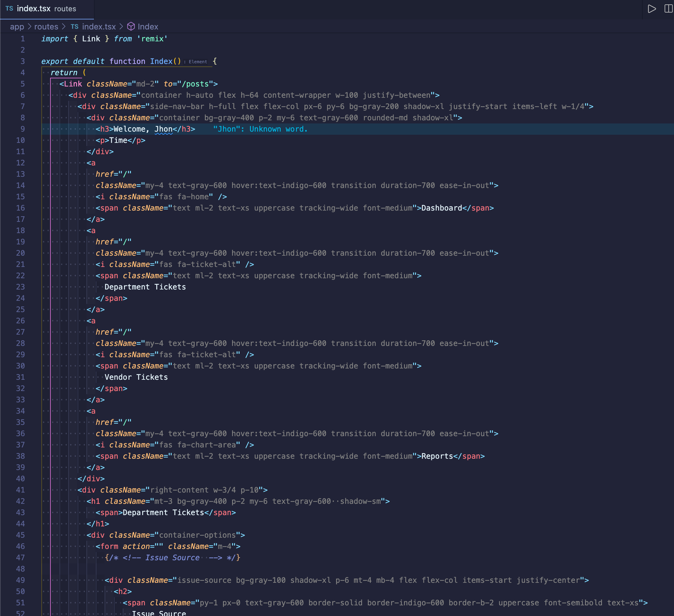Click right-content class string on line 41
The width and height of the screenshot is (674, 616).
pos(179,490)
